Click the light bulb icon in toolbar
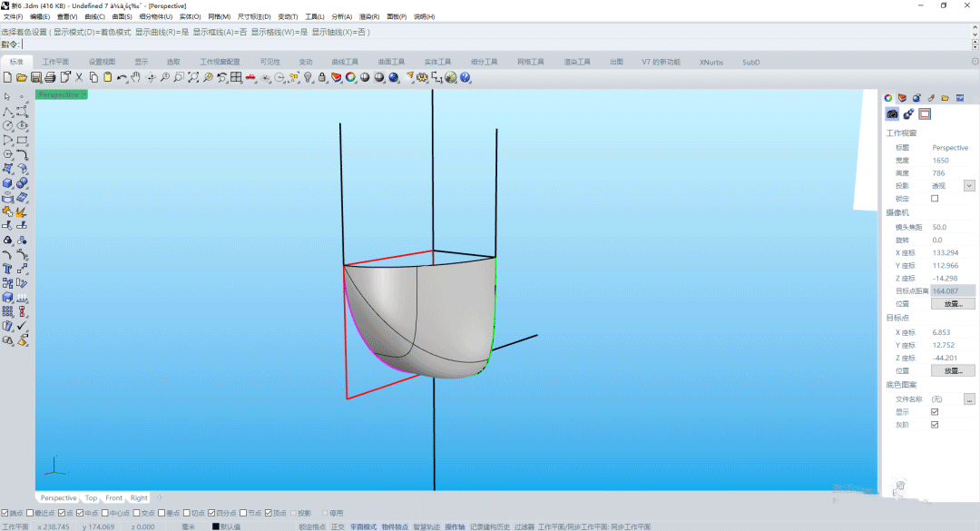980x531 pixels. [308, 78]
